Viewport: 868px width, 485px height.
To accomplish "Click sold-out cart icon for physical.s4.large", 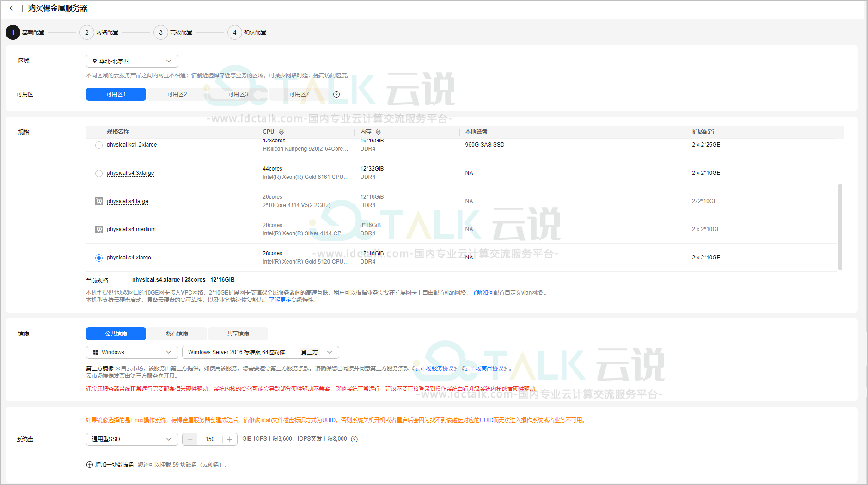I will point(99,201).
